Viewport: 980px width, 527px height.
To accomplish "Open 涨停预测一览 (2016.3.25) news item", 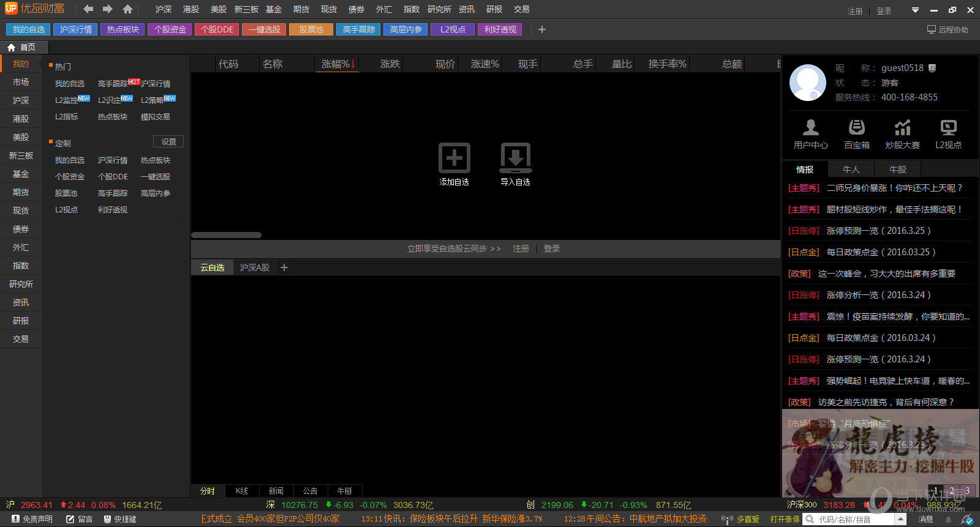I will point(879,231).
